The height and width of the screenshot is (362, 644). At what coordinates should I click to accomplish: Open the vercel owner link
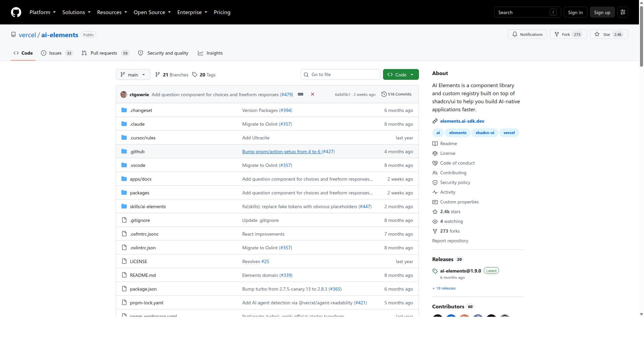(27, 35)
